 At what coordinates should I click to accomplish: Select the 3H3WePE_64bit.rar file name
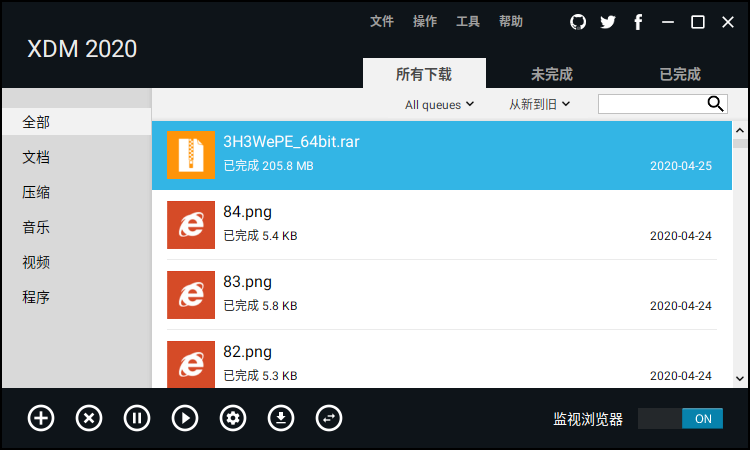[291, 142]
